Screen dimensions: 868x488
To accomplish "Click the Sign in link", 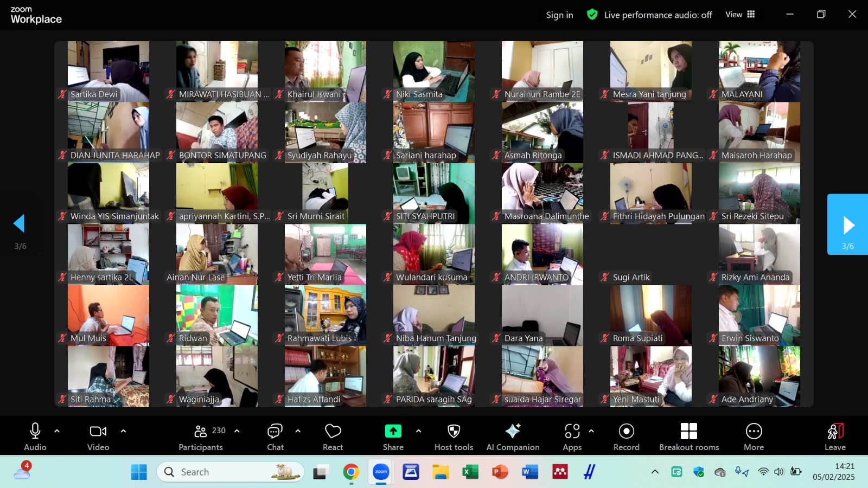I will click(x=559, y=15).
